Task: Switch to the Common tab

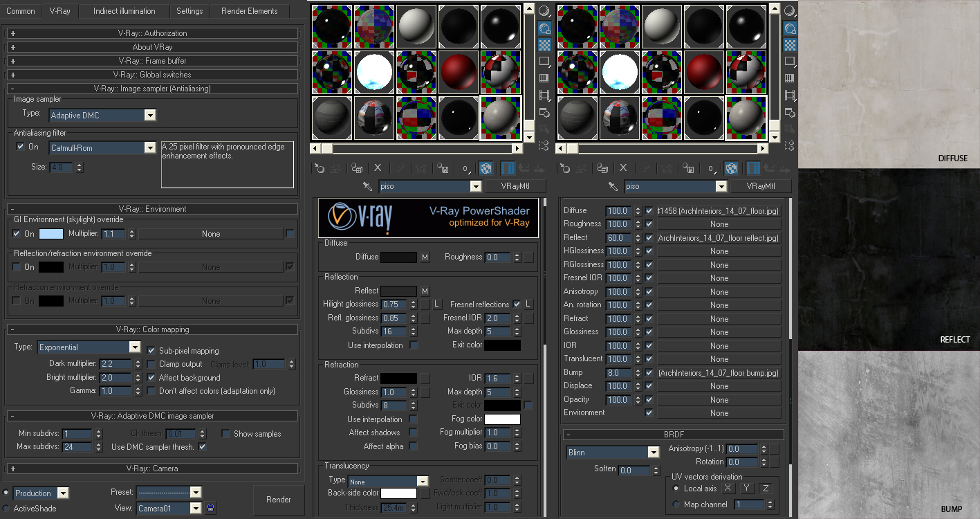Action: 21,11
